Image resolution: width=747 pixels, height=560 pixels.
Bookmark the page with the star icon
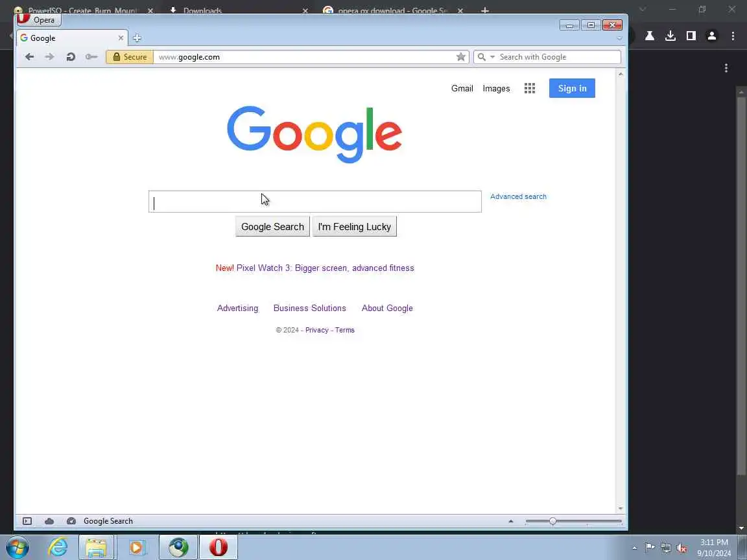[x=460, y=57]
